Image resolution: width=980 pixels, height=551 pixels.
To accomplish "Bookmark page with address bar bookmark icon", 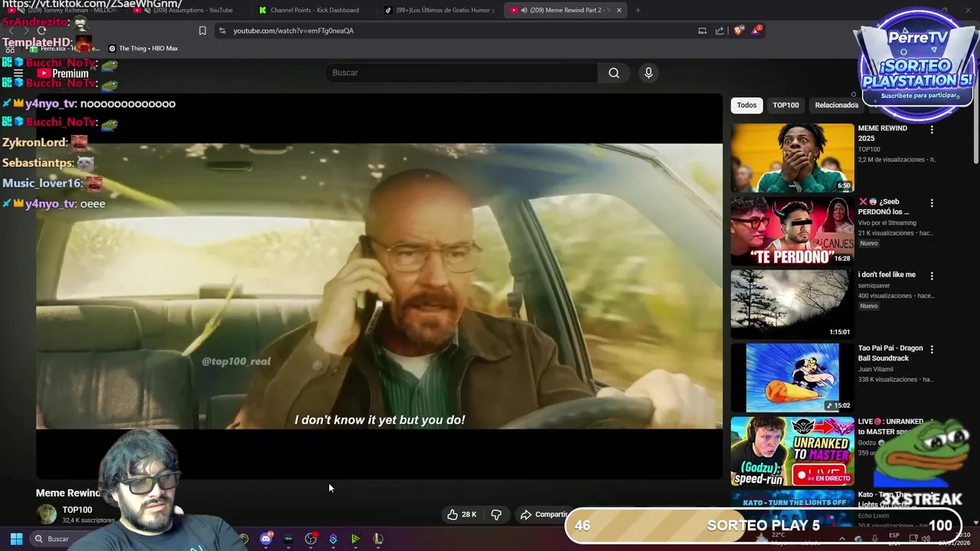I will coord(202,31).
